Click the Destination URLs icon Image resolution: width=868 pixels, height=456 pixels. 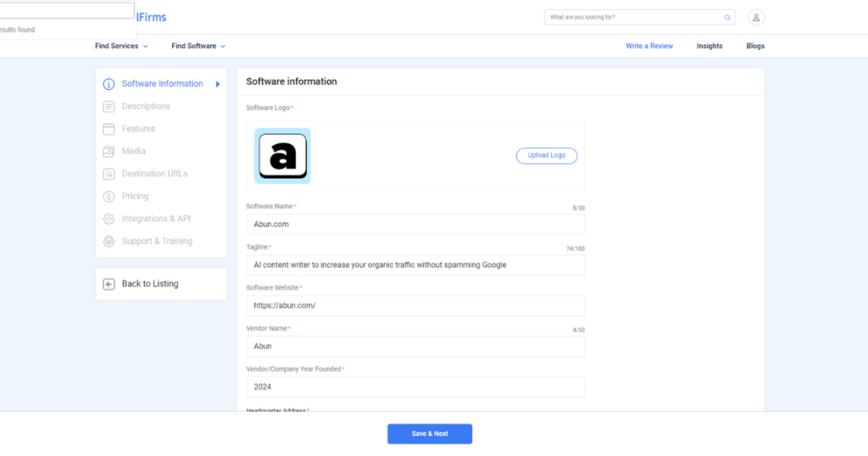pos(108,175)
